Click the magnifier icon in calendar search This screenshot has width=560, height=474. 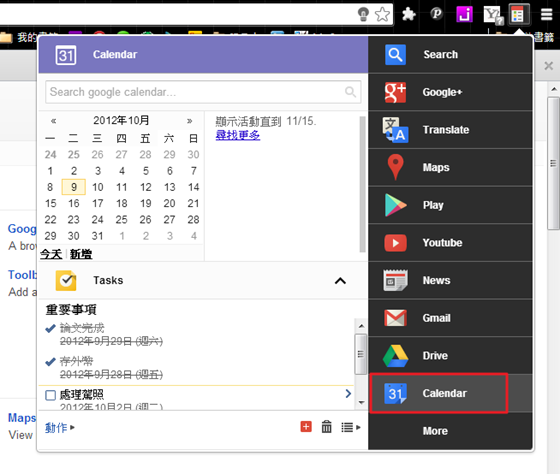[x=350, y=92]
